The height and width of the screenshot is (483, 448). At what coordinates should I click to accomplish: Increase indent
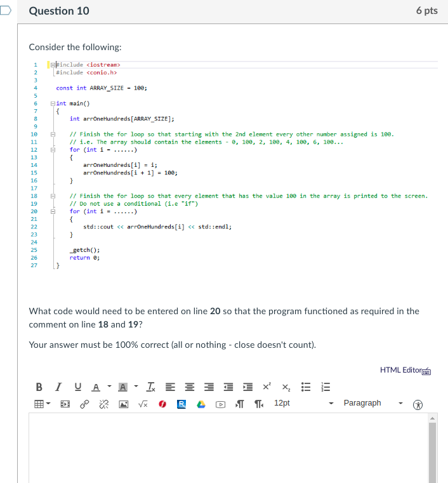(x=248, y=387)
